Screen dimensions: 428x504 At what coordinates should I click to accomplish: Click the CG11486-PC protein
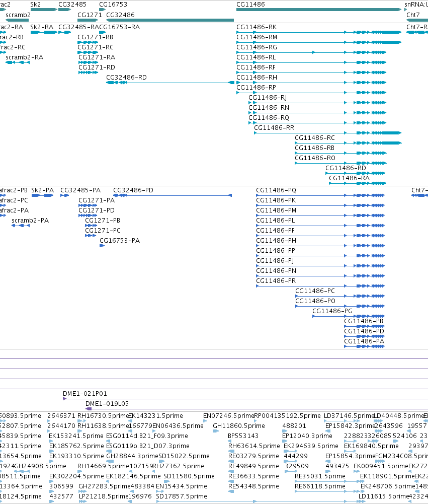click(x=315, y=291)
